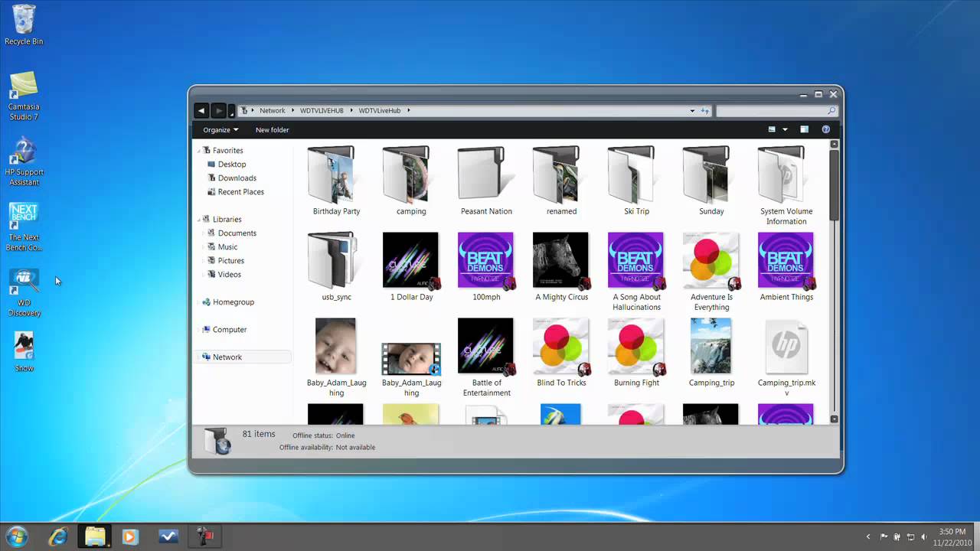The width and height of the screenshot is (980, 551).
Task: Collapse the Libraries tree section
Action: pyautogui.click(x=200, y=220)
